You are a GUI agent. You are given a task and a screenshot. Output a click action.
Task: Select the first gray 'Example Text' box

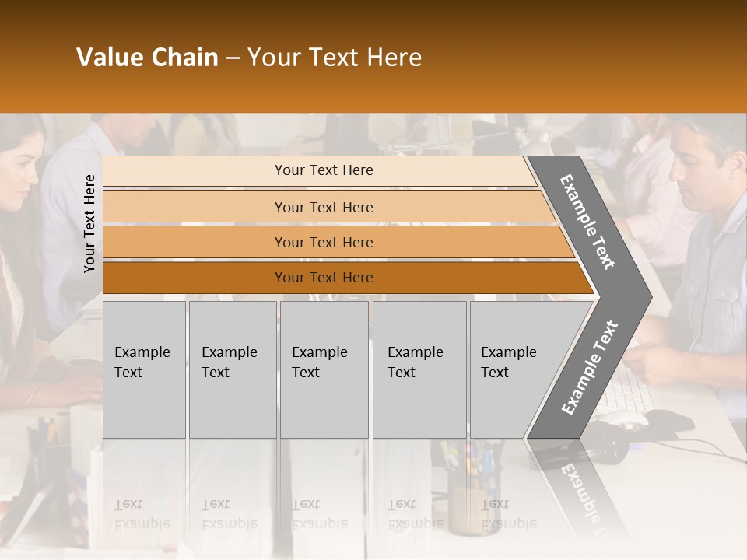(x=144, y=369)
